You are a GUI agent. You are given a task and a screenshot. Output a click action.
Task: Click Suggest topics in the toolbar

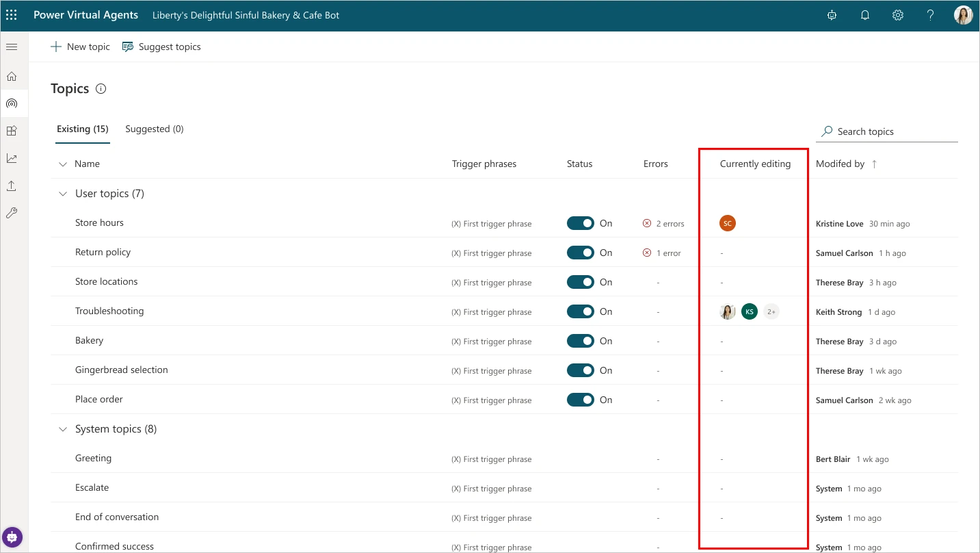click(161, 46)
